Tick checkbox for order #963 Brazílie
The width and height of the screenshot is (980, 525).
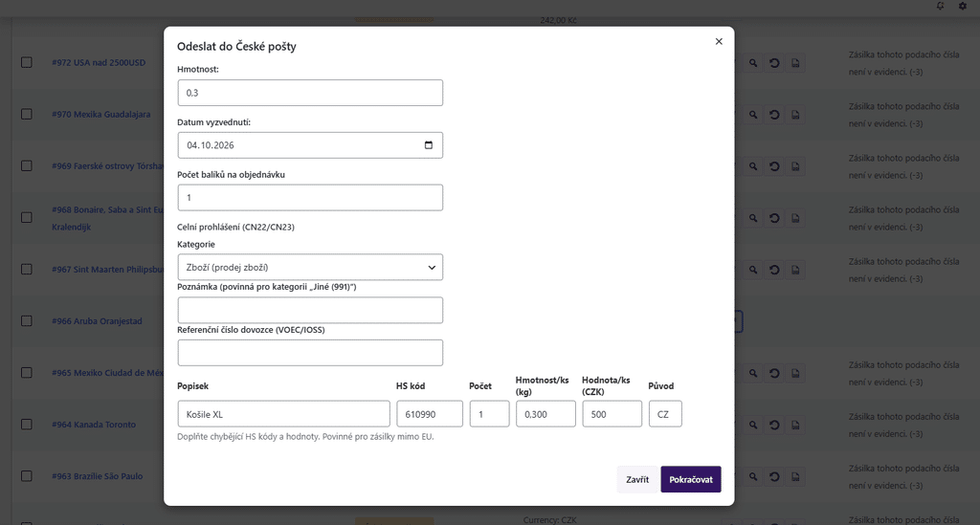pos(26,476)
